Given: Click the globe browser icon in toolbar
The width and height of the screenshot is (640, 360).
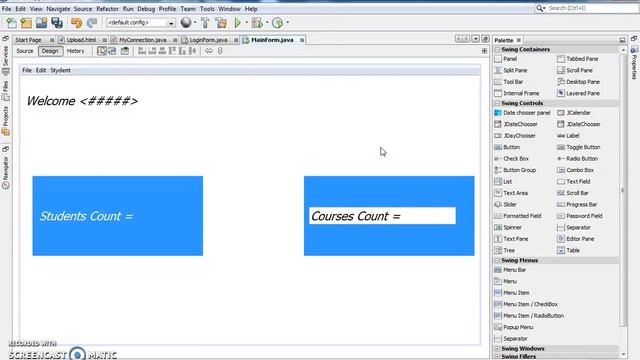Looking at the screenshot, I should click(x=186, y=23).
